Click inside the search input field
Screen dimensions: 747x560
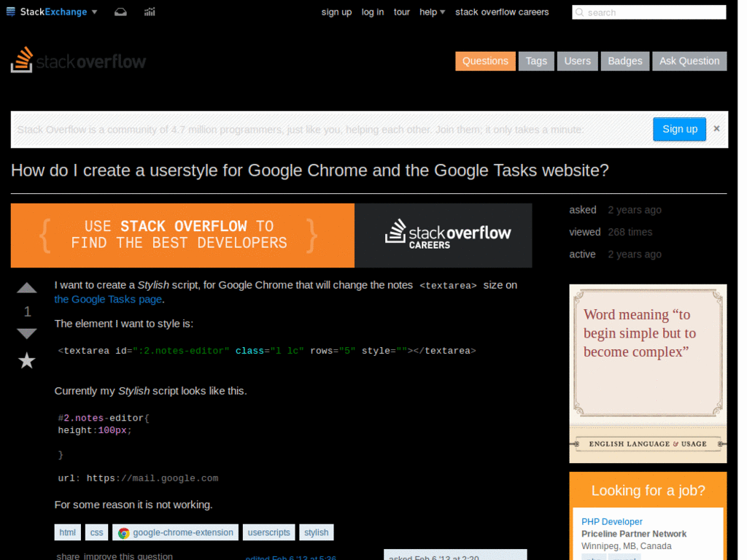649,12
